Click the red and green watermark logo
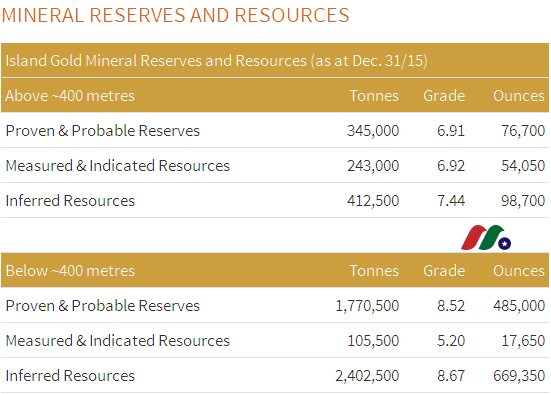This screenshot has height=394, width=551. pos(486,238)
